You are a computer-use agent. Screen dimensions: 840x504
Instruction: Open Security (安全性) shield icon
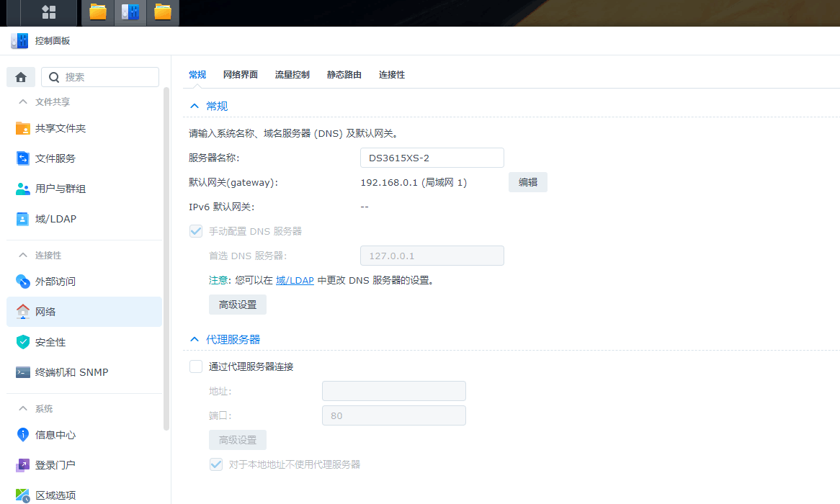[x=23, y=342]
